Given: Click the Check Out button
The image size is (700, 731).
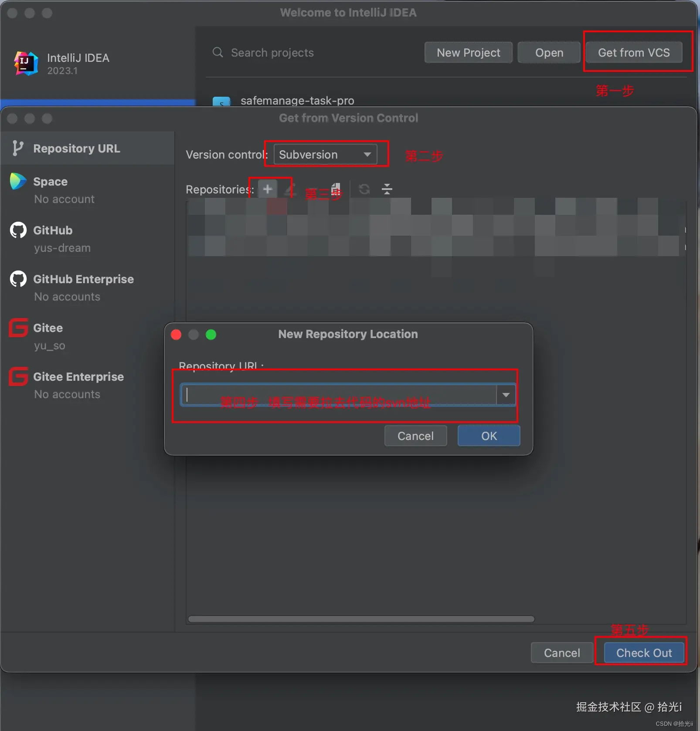Looking at the screenshot, I should tap(644, 653).
